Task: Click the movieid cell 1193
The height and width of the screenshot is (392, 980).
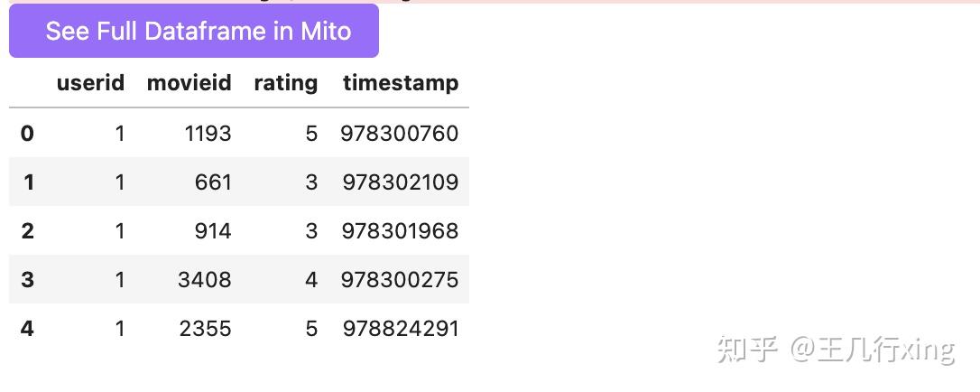Action: tap(208, 134)
